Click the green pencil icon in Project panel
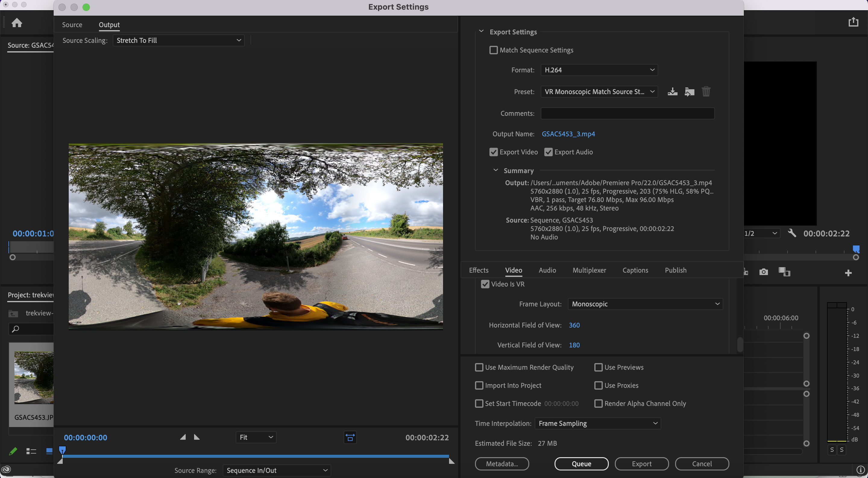The image size is (868, 478). click(x=13, y=451)
